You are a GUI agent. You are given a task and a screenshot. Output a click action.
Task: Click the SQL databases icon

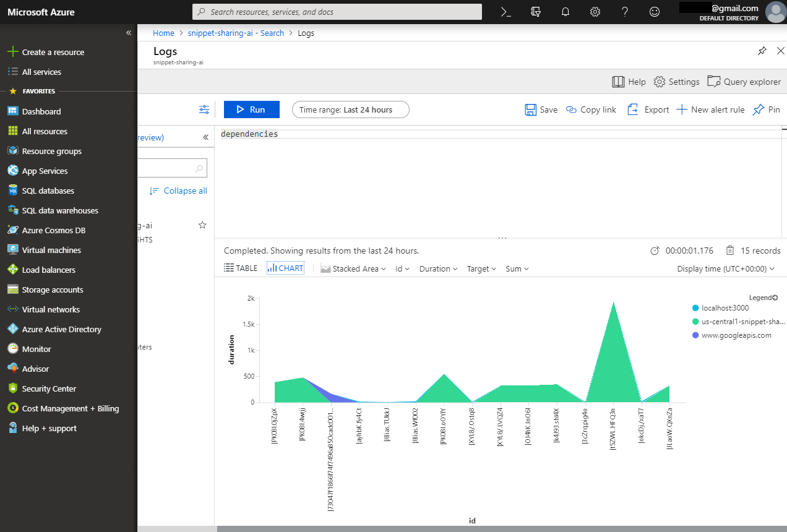12,191
